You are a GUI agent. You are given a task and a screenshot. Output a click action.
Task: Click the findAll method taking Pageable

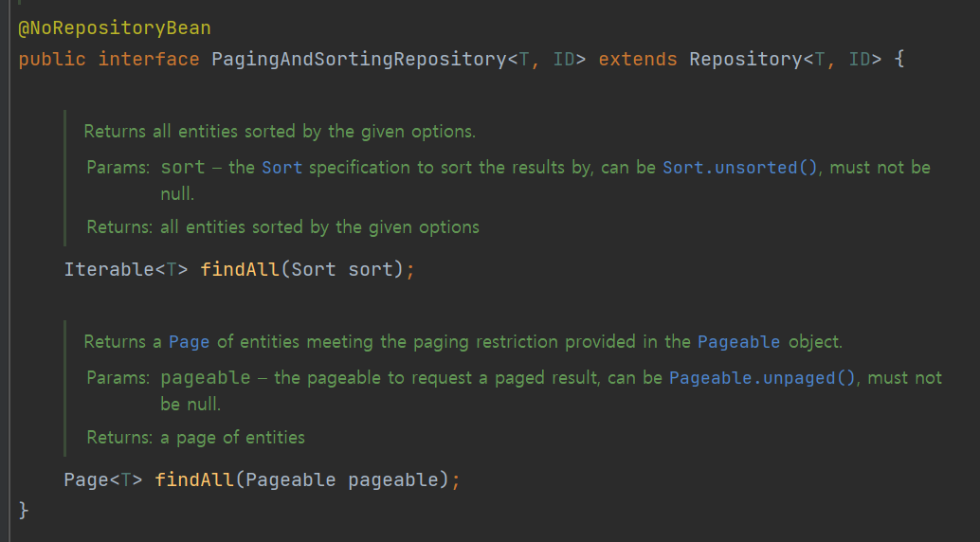tap(194, 480)
